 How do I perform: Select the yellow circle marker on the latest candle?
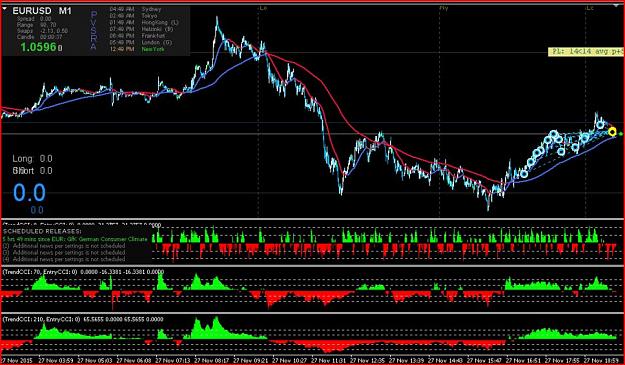click(612, 131)
